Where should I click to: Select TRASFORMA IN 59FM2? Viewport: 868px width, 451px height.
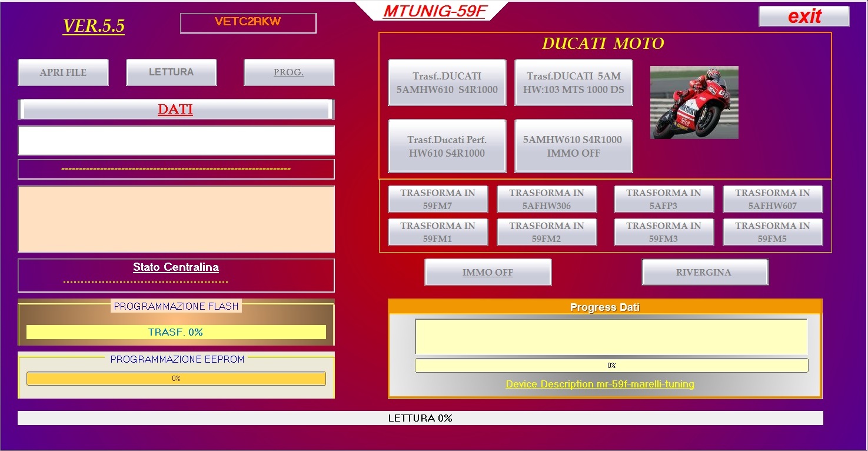click(x=547, y=232)
